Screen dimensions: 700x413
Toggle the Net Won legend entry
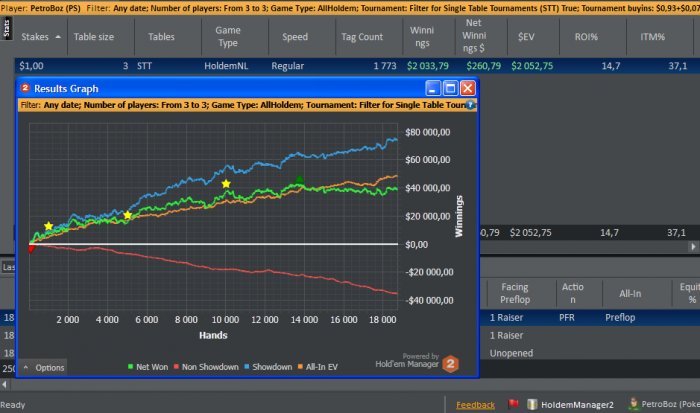tap(148, 367)
